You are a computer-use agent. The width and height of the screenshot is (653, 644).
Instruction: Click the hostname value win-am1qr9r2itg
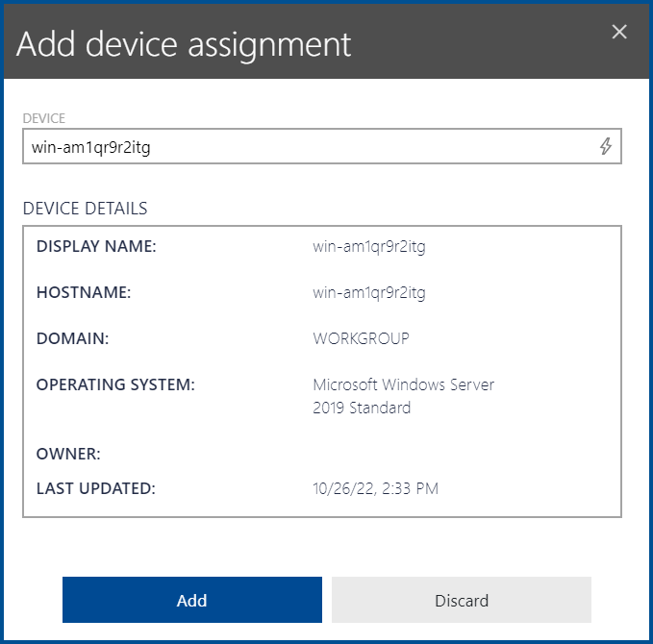point(369,293)
